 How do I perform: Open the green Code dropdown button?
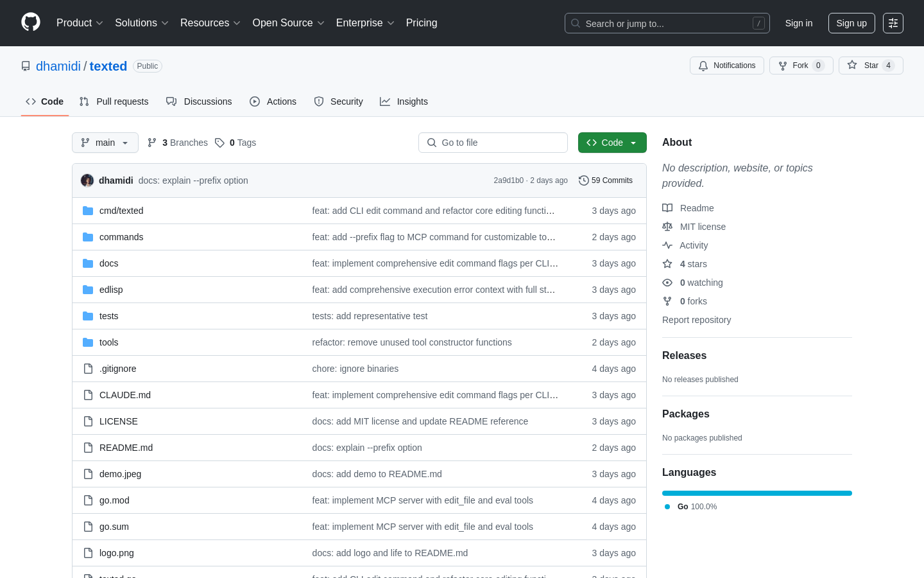(x=612, y=143)
